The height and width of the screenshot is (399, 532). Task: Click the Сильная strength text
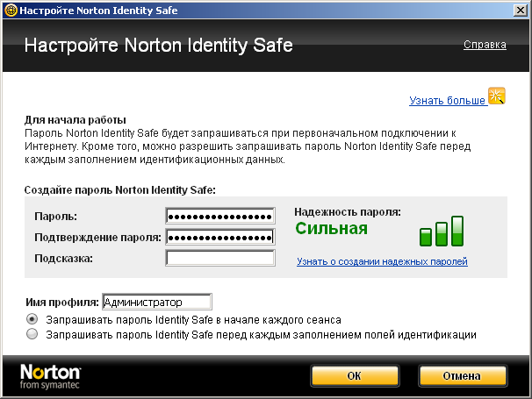(331, 229)
